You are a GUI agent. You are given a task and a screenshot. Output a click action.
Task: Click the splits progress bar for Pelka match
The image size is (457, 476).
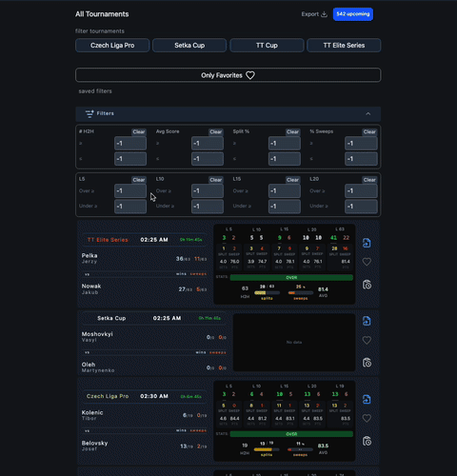coord(267,293)
